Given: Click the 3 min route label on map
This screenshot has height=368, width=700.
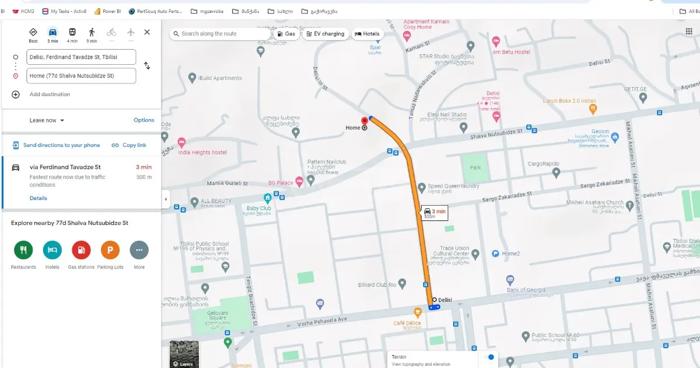Looking at the screenshot, I should (x=434, y=213).
